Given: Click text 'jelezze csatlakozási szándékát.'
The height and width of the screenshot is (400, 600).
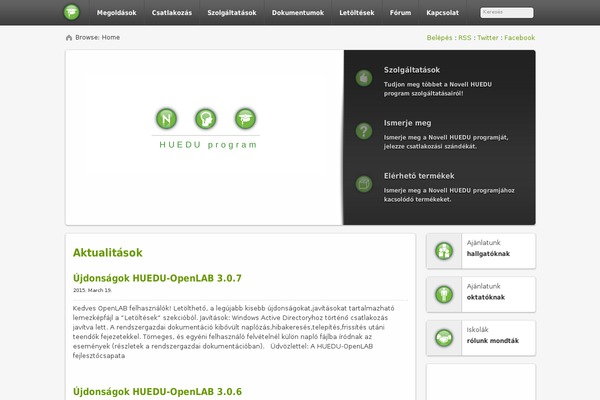Looking at the screenshot, I should click(x=430, y=146).
